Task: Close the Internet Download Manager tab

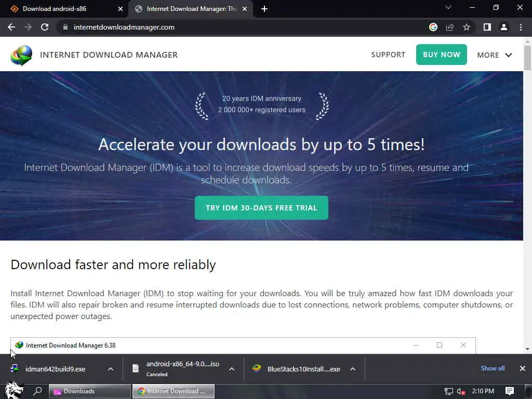Action: point(245,9)
